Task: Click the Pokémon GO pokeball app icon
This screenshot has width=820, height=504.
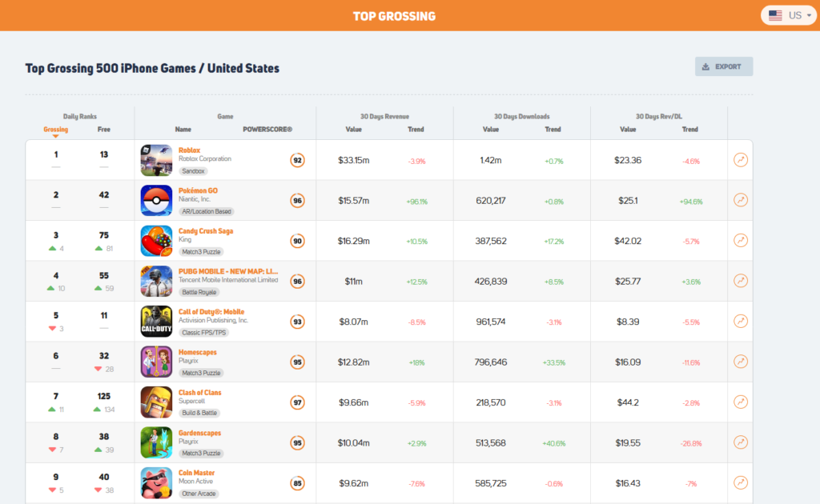Action: tap(156, 201)
